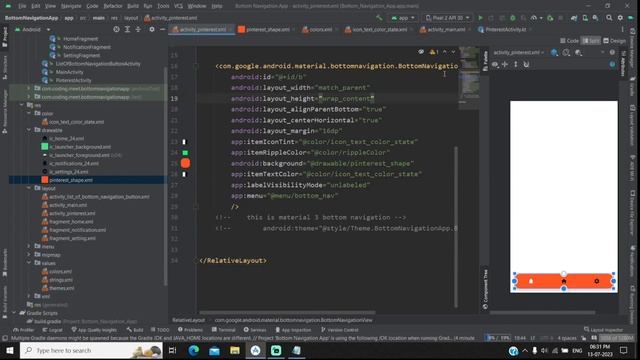Click the vertical arrows icon in design toolbar
This screenshot has height=360, width=640.
(516, 64)
